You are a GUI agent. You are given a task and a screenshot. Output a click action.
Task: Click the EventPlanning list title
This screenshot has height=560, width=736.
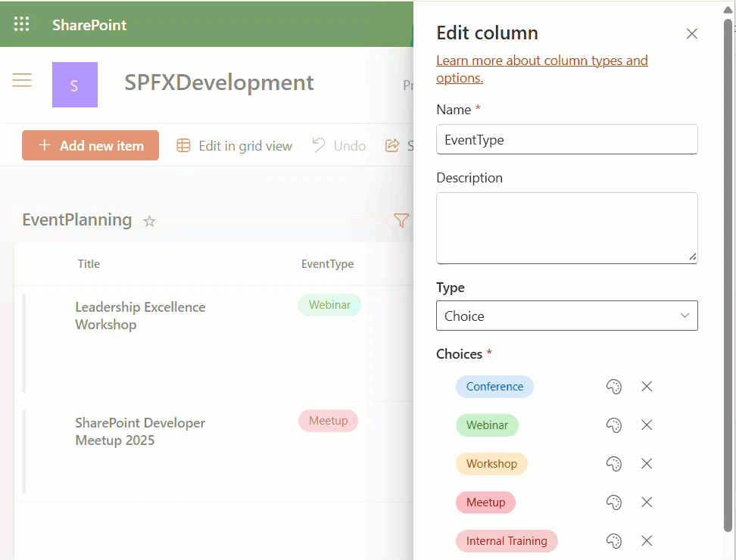(77, 220)
